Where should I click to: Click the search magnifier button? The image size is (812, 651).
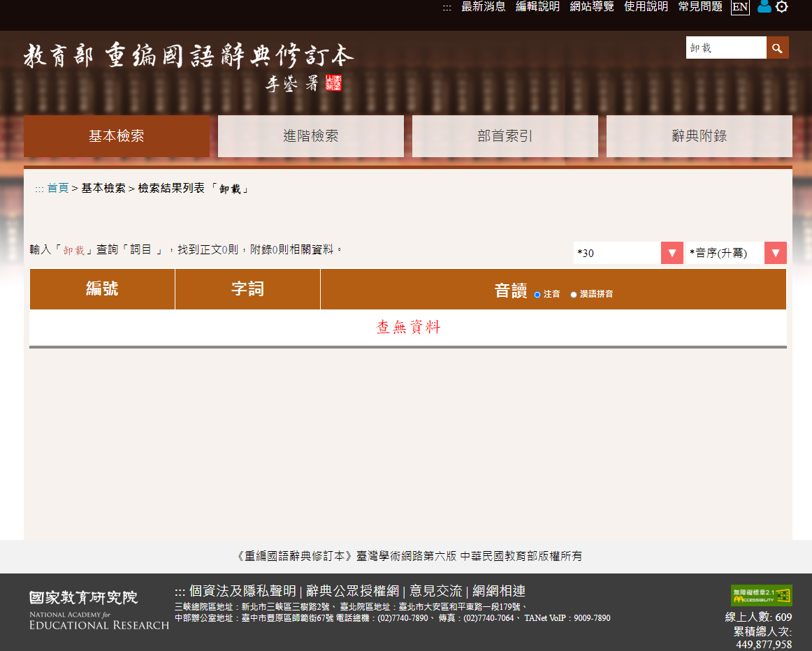777,47
